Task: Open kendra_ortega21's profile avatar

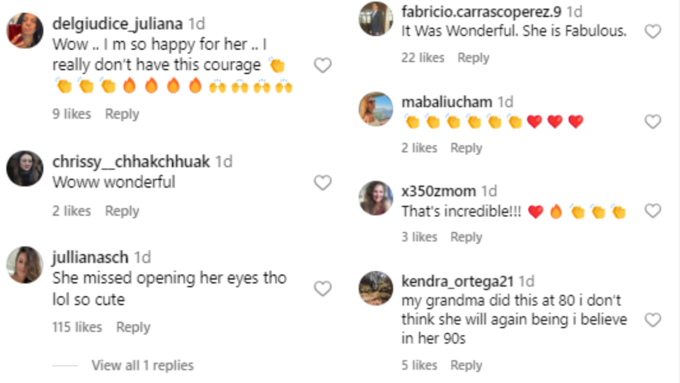Action: (x=376, y=288)
